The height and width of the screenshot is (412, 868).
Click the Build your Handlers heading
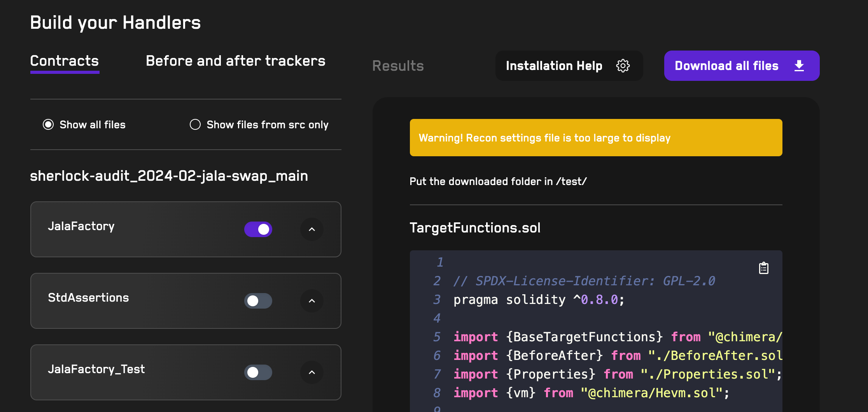[x=115, y=23]
